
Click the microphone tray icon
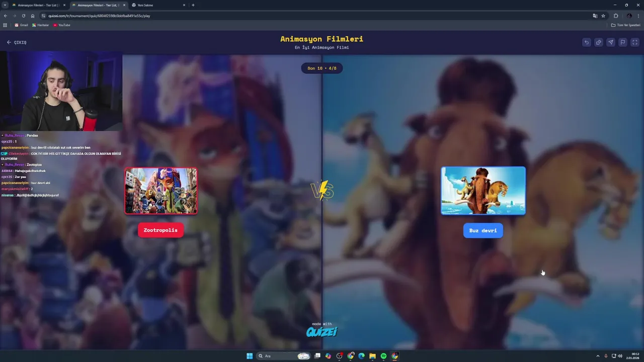tap(606, 356)
